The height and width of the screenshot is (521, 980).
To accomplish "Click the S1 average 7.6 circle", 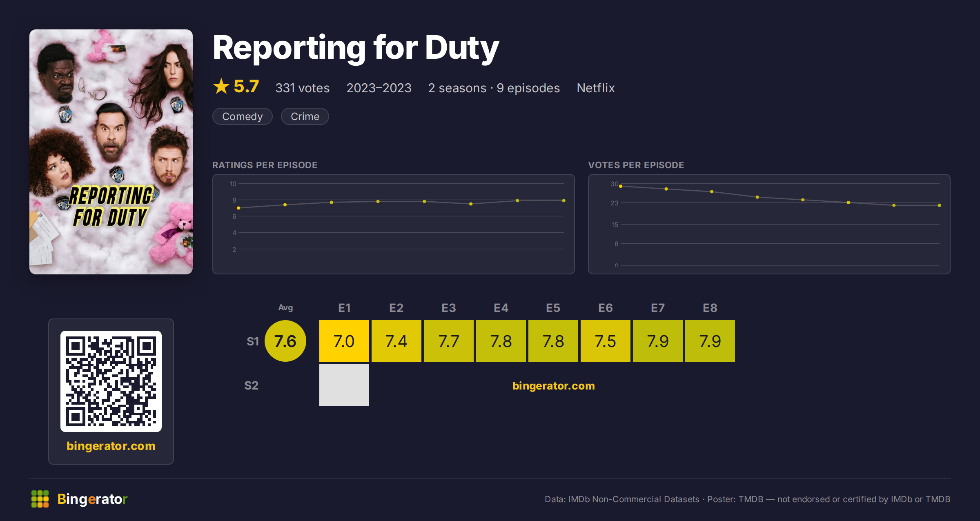I will pos(285,341).
